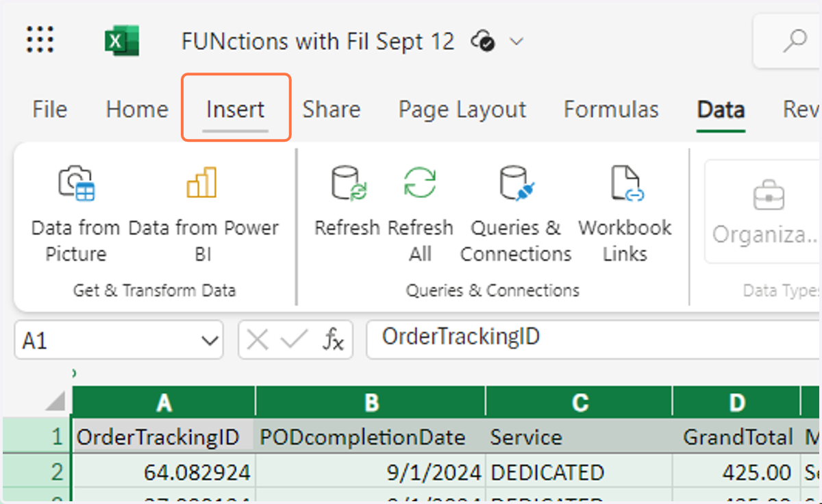This screenshot has height=504, width=822.
Task: Open Workbook Links
Action: tap(625, 214)
